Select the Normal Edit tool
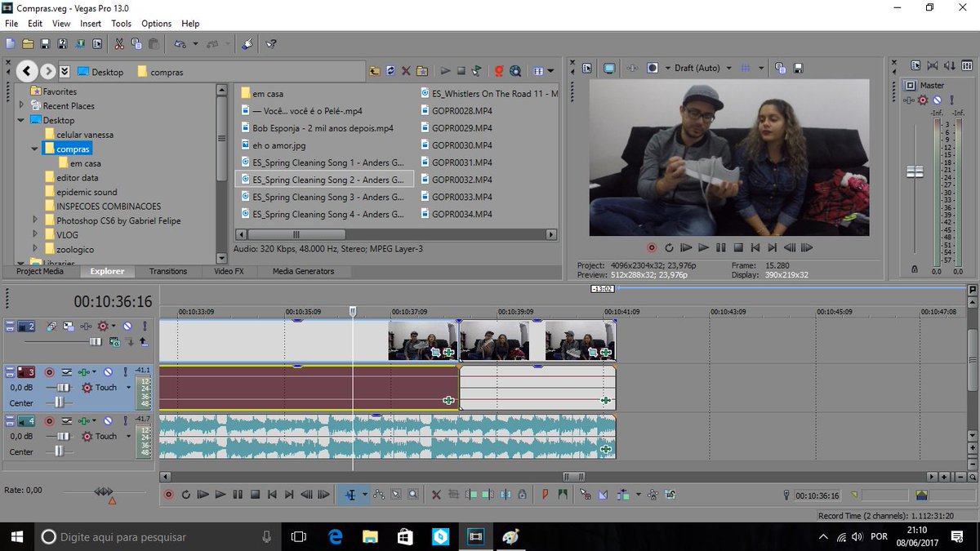Image resolution: width=980 pixels, height=551 pixels. 350,494
